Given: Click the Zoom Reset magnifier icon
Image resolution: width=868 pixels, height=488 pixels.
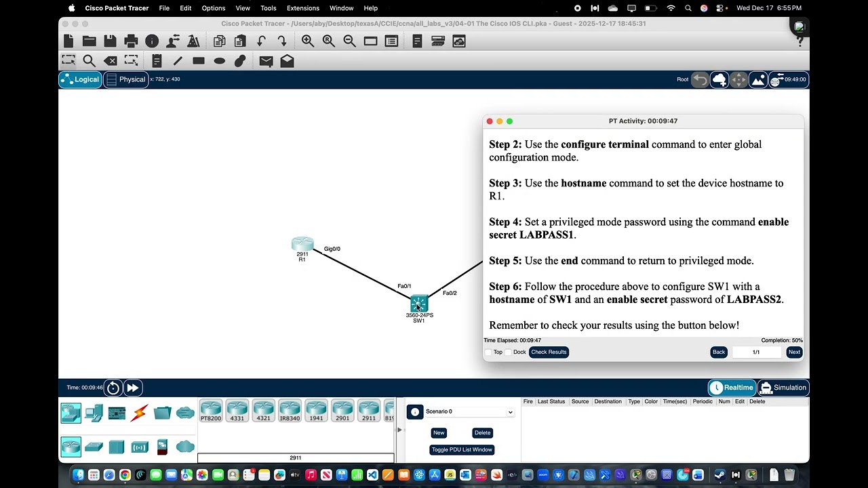Looking at the screenshot, I should (329, 41).
